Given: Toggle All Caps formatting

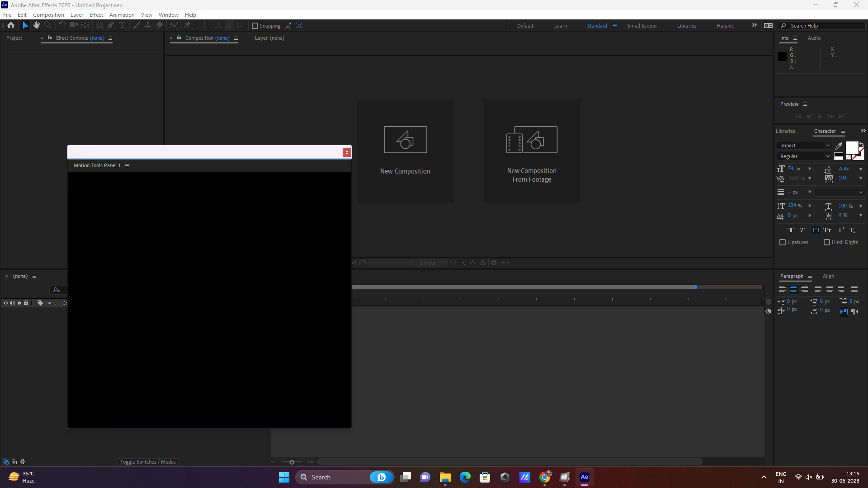Looking at the screenshot, I should [x=816, y=230].
